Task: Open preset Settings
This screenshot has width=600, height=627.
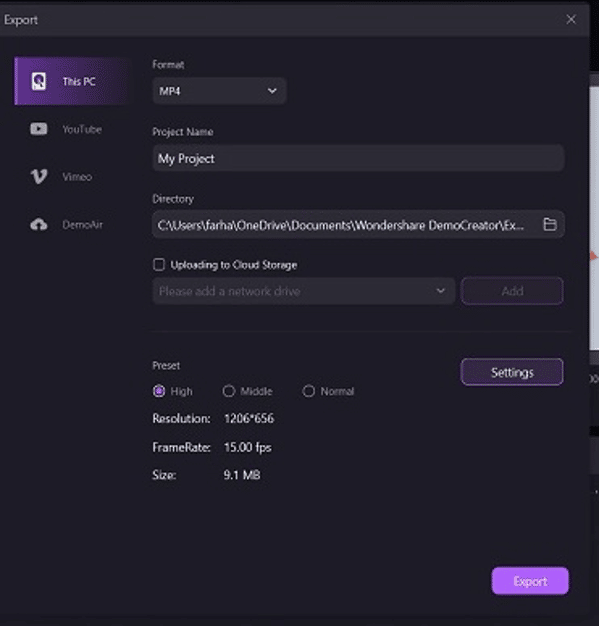Action: tap(512, 372)
